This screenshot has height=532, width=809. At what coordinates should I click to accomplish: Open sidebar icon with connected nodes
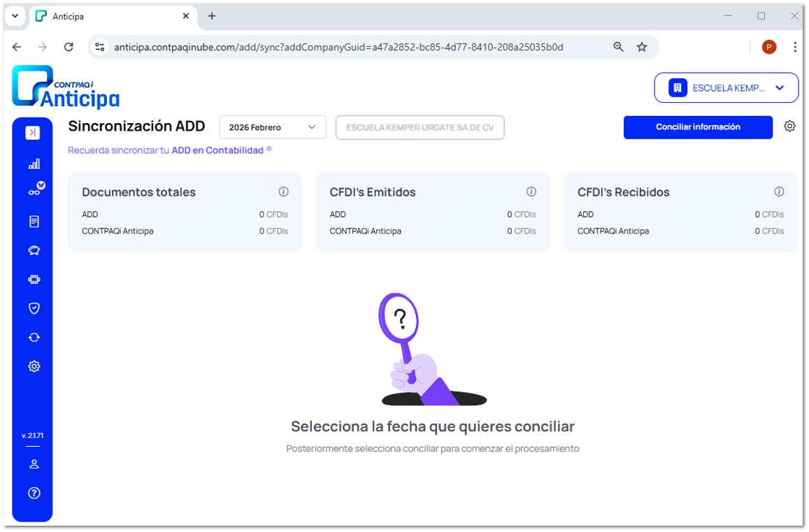point(36,188)
